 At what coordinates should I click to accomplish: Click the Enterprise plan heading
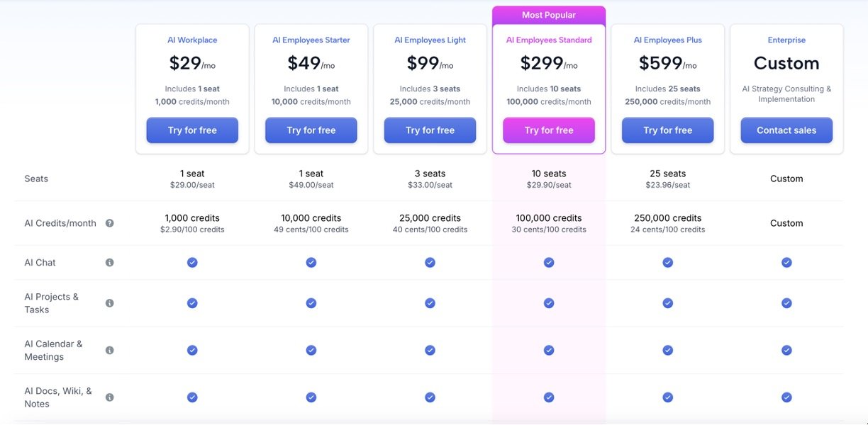coord(786,40)
